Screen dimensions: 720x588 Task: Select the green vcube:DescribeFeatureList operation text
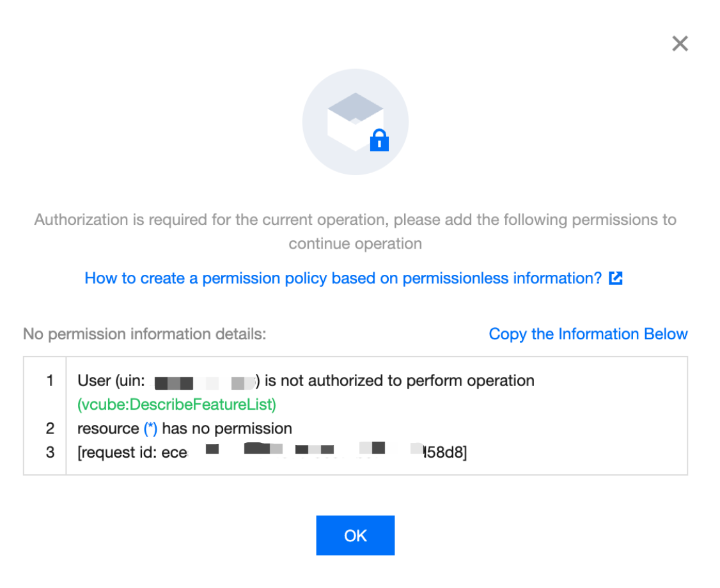(x=176, y=405)
